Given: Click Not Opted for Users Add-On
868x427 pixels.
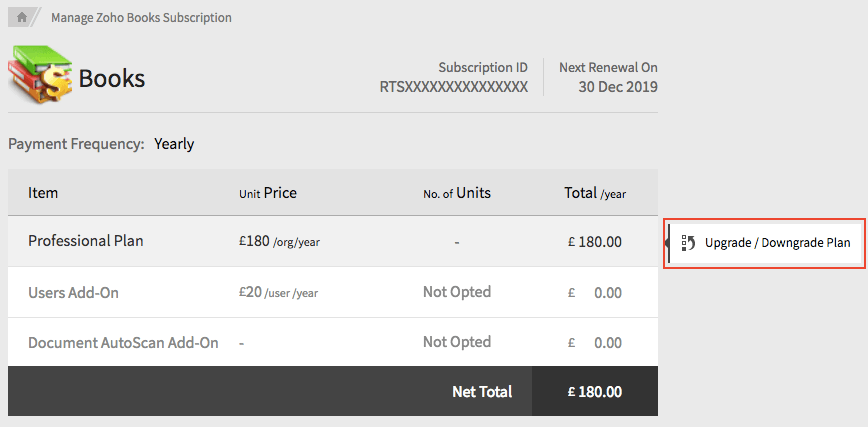Looking at the screenshot, I should (x=457, y=292).
